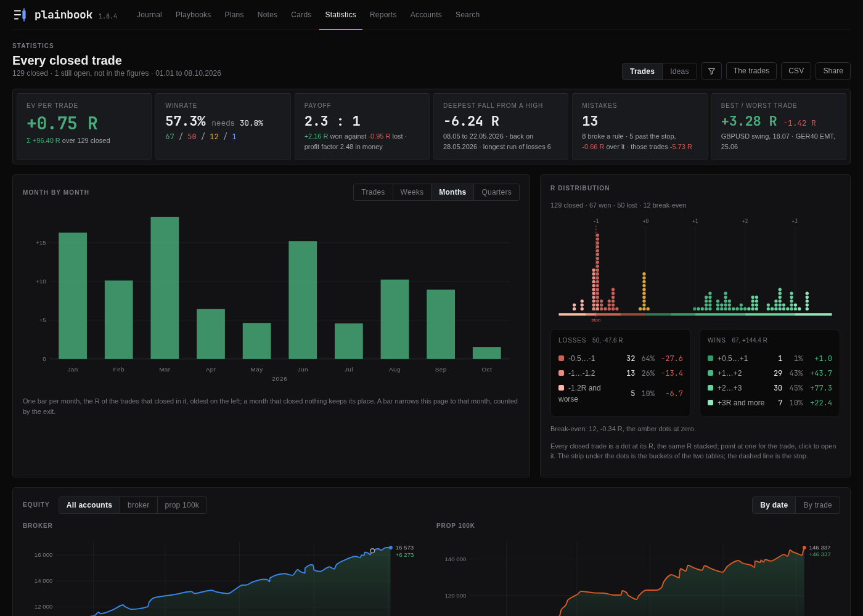Click the Mistakes count 13

(x=590, y=121)
